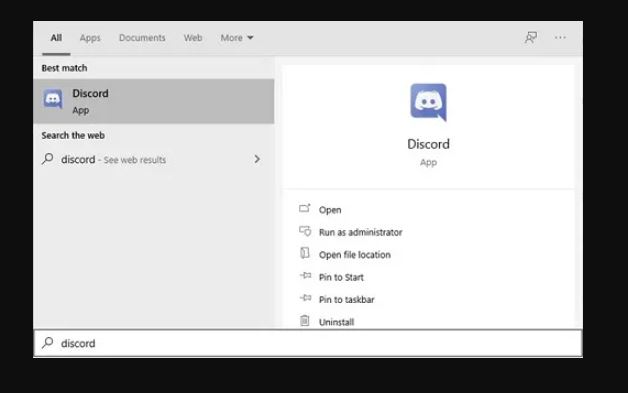Click the Search the web heading
The width and height of the screenshot is (628, 393).
click(73, 135)
